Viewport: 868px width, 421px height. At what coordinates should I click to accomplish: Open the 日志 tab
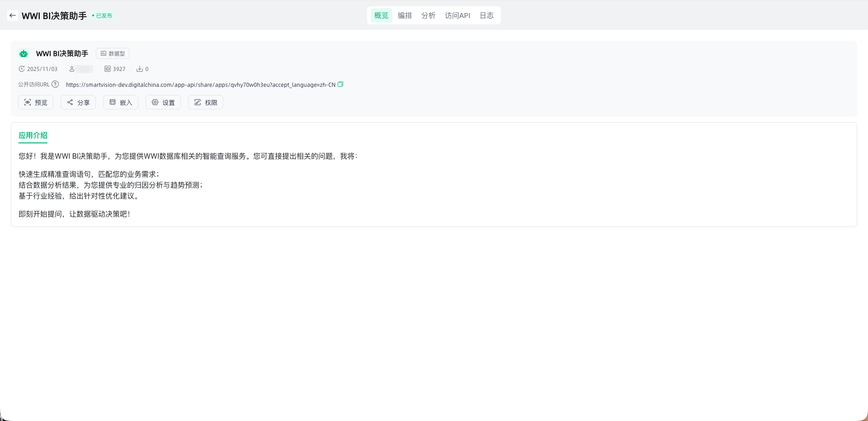486,15
